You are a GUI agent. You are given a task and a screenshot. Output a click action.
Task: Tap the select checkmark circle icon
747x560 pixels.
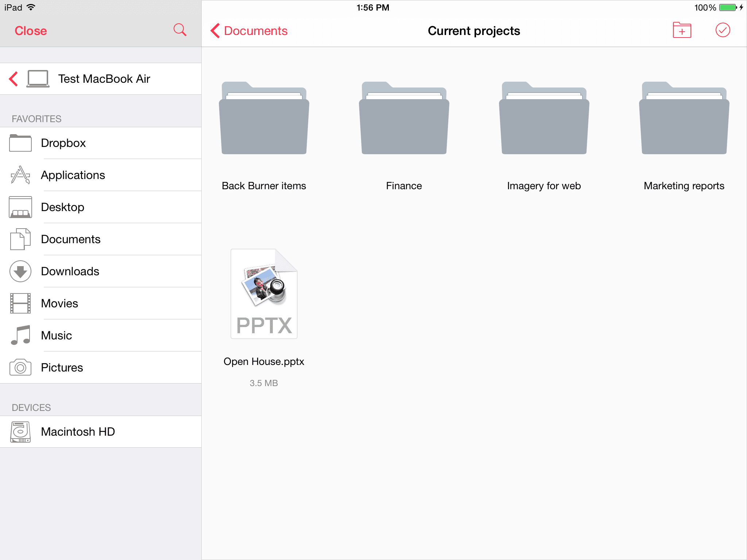(723, 30)
